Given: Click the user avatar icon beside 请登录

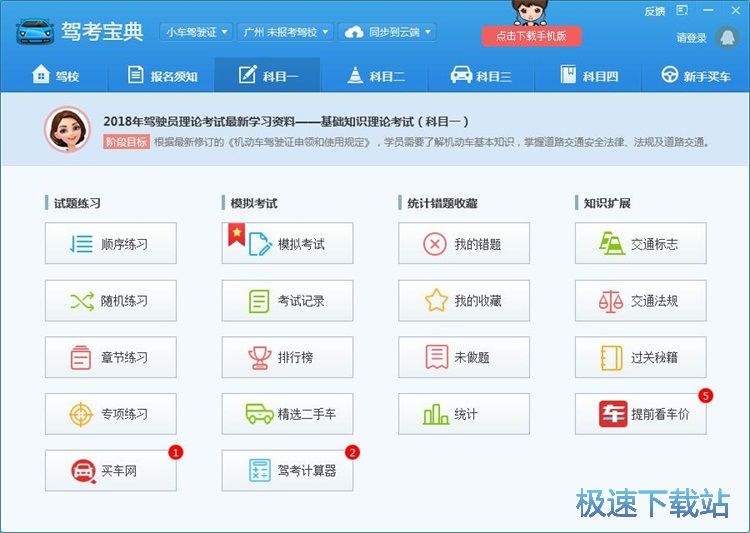Looking at the screenshot, I should coord(728,37).
